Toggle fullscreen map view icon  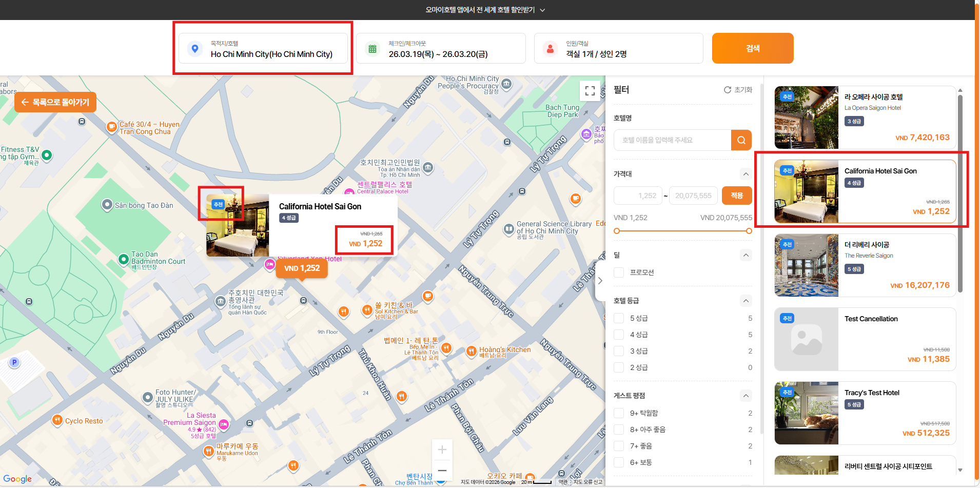pos(590,91)
